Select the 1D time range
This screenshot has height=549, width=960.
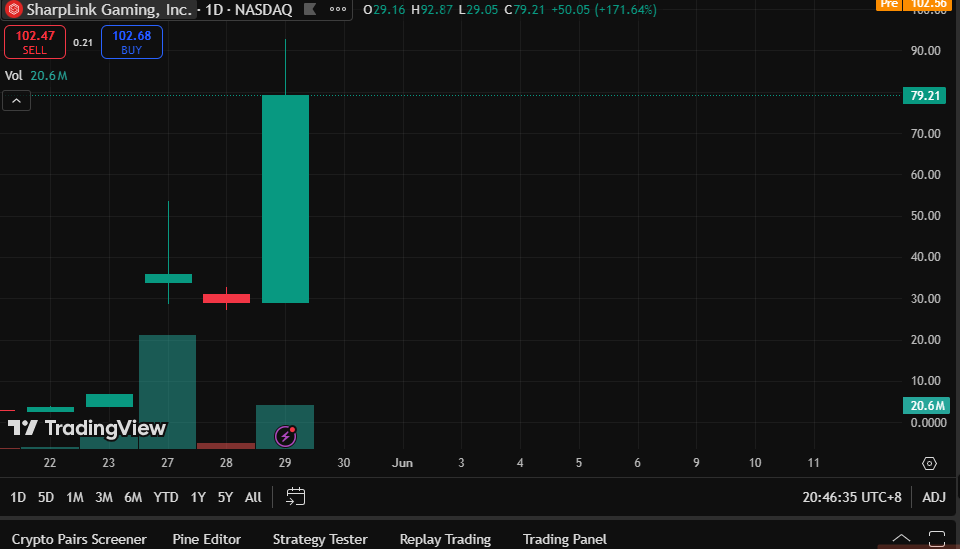coord(18,497)
